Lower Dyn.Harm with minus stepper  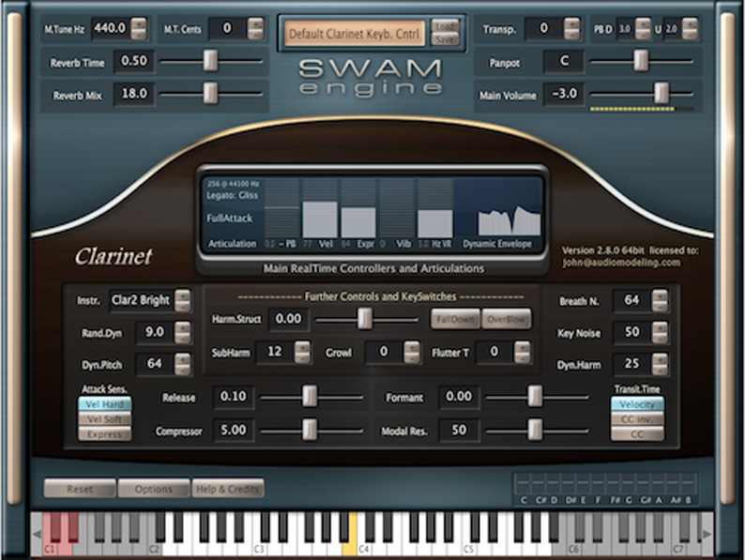[660, 370]
